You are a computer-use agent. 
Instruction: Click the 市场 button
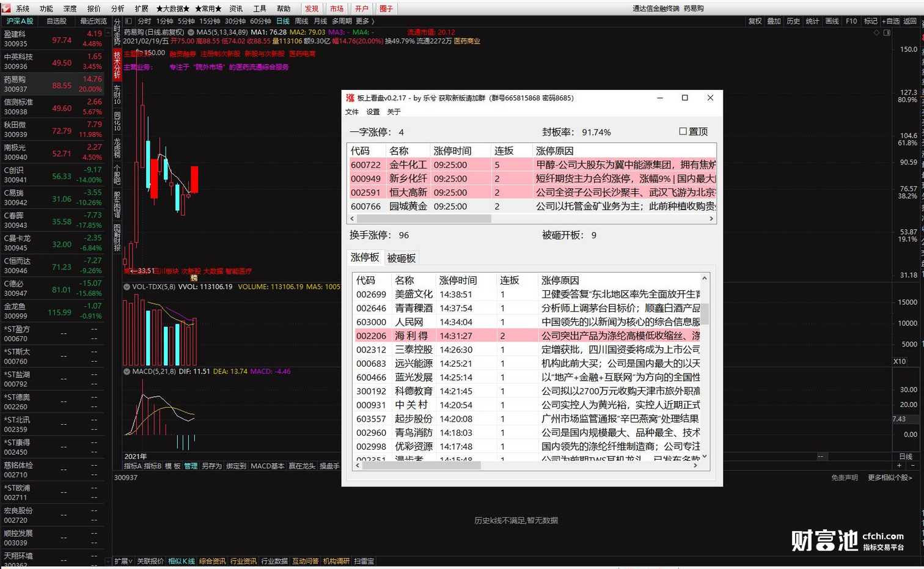click(x=337, y=9)
